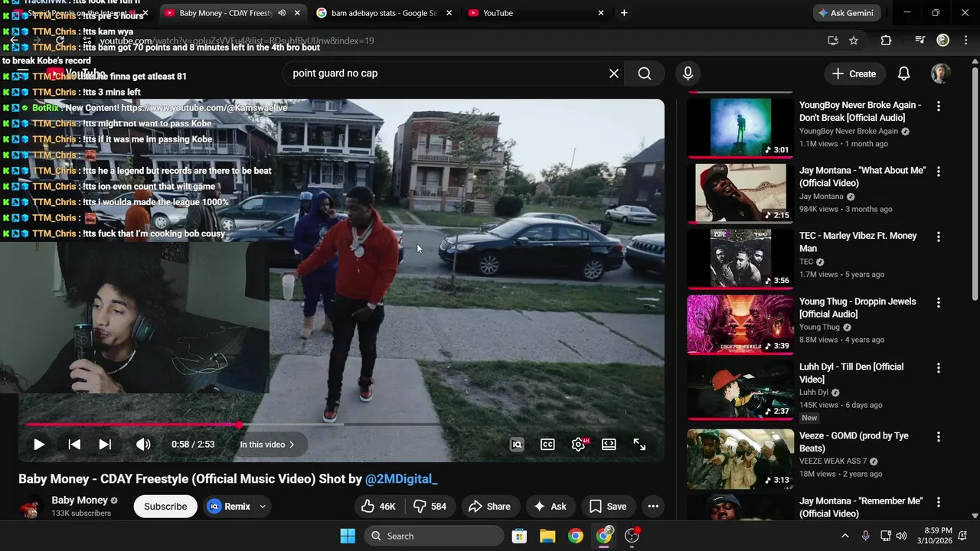Open Don't Break video thumbnail
980x551 pixels.
pyautogui.click(x=740, y=128)
